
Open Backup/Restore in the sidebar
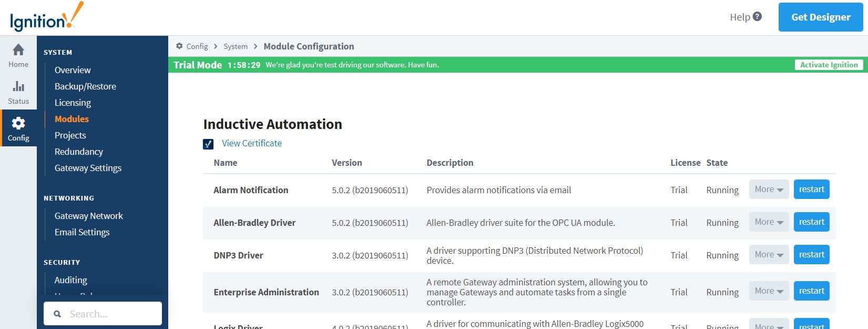pyautogui.click(x=85, y=86)
